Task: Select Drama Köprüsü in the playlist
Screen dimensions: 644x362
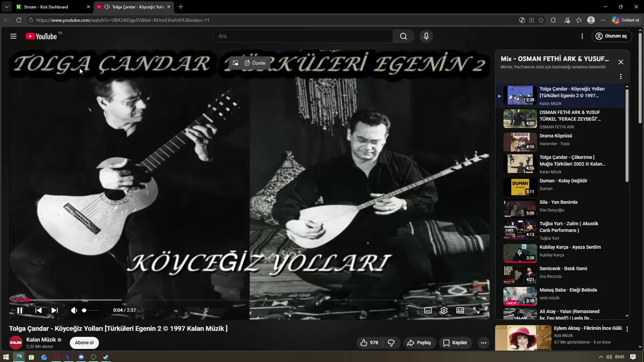Action: click(x=563, y=142)
